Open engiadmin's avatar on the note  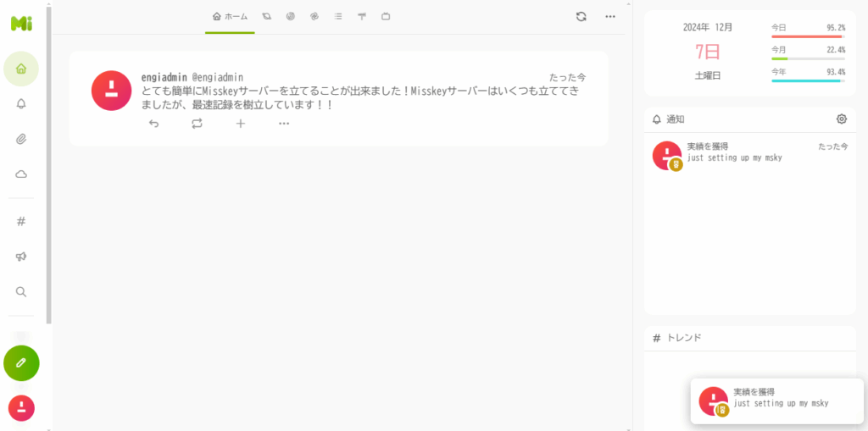tap(111, 91)
